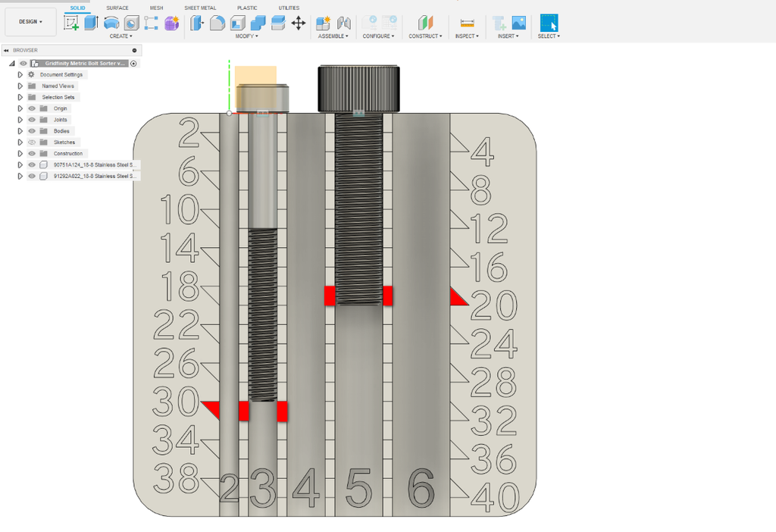The width and height of the screenshot is (776, 532).
Task: Open the Measure tool under Inspect
Action: pos(467,22)
